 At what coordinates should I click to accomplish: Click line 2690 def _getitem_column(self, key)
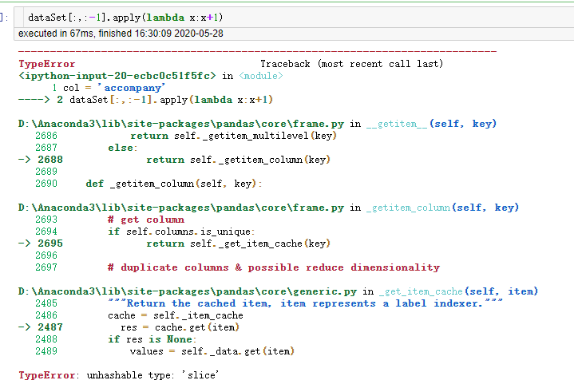(148, 184)
